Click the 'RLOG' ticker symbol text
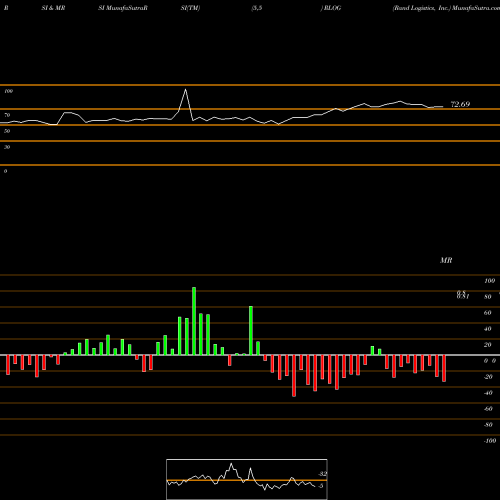Image resolution: width=500 pixels, height=500 pixels. pyautogui.click(x=332, y=8)
